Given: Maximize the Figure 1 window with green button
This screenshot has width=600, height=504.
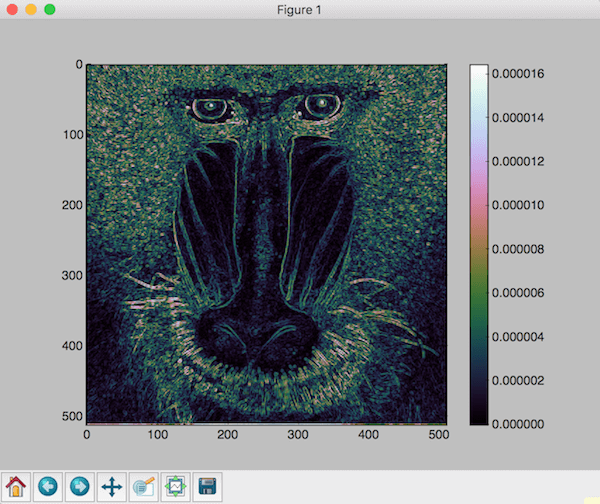Looking at the screenshot, I should click(x=50, y=9).
